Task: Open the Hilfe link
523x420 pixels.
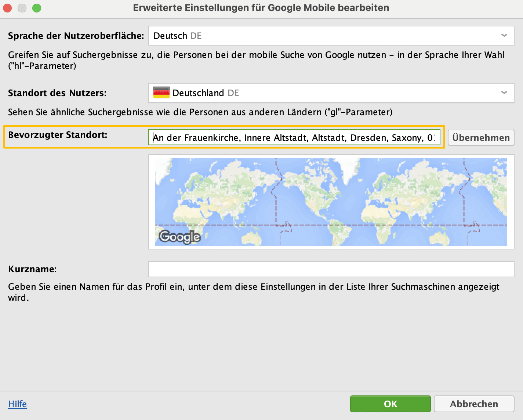Action: 18,404
